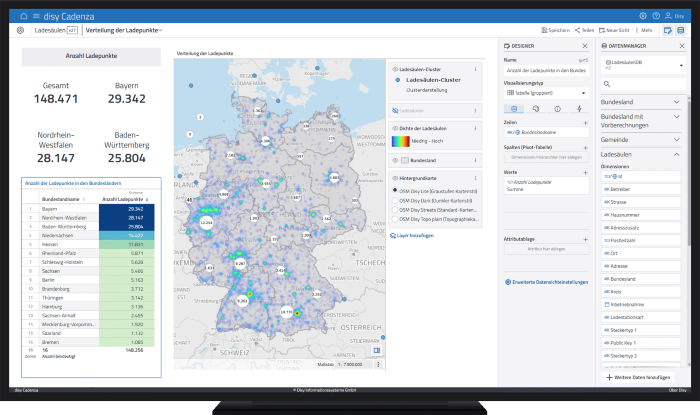Hide the Bundesland layer
The width and height of the screenshot is (700, 415).
coord(395,160)
